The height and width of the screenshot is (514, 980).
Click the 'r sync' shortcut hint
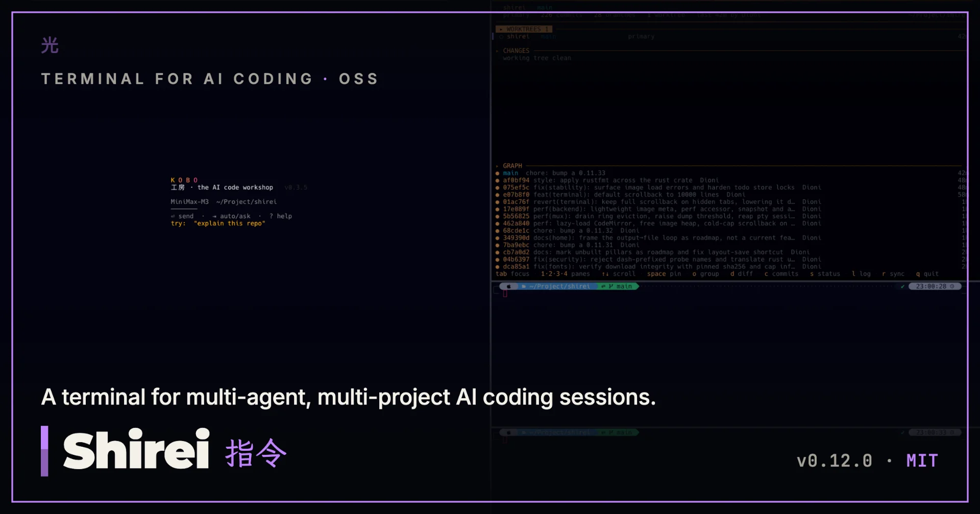pos(893,274)
